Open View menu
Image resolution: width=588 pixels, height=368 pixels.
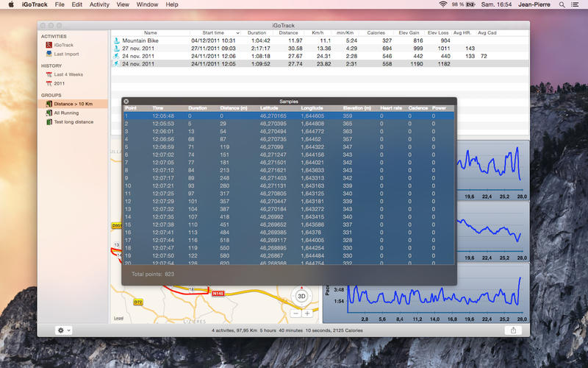click(x=123, y=4)
